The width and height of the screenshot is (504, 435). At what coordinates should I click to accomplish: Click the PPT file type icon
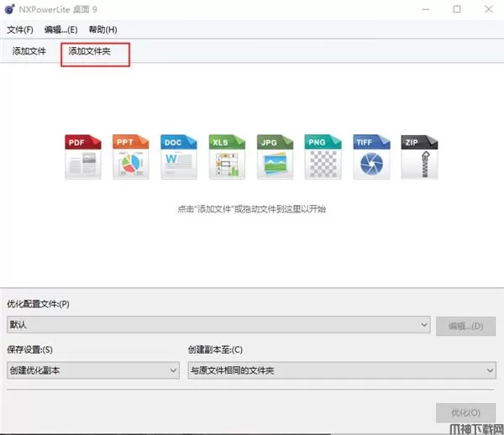coord(130,156)
